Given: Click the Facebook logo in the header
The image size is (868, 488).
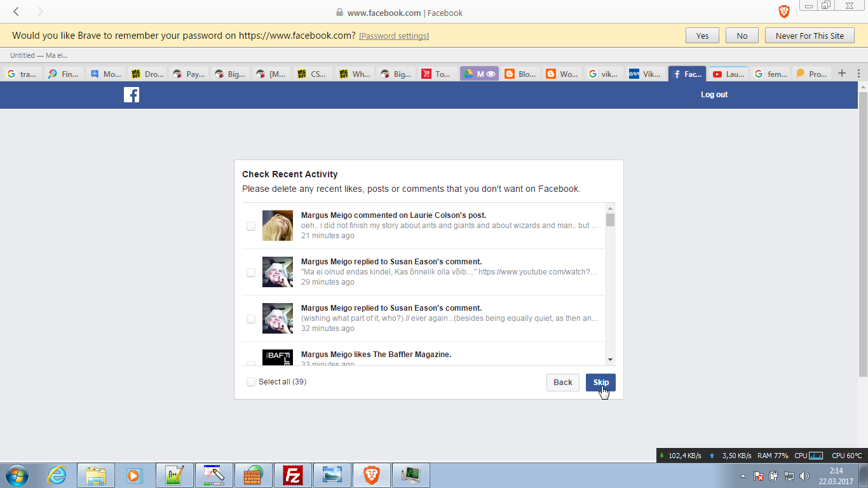Looking at the screenshot, I should [x=132, y=95].
